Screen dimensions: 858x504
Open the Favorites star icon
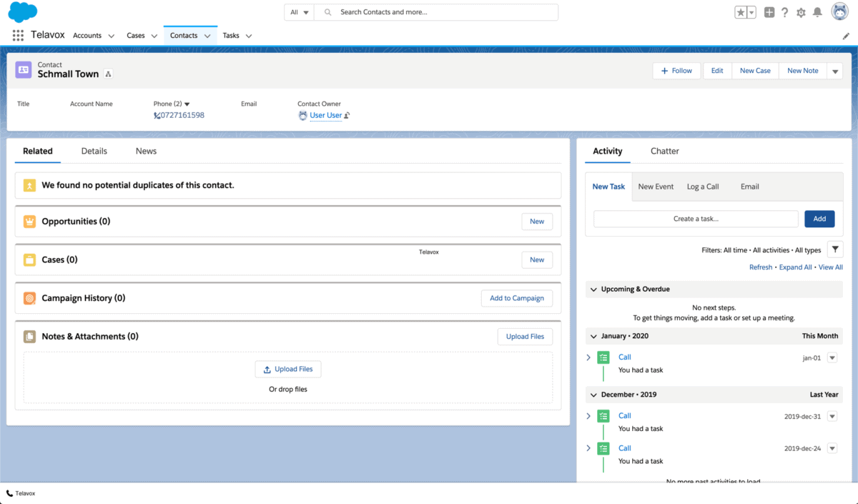(741, 12)
